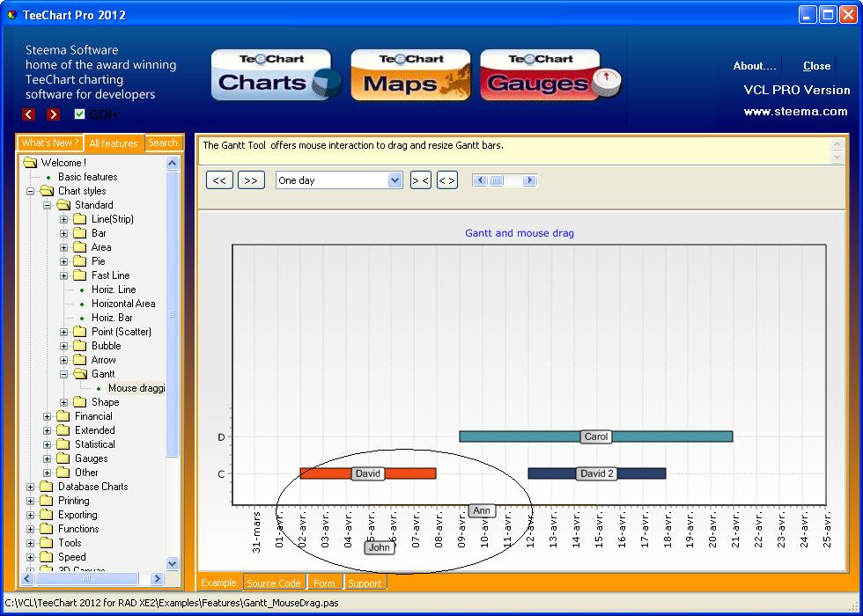Click the > < zoom-in button
Screen dimensions: 863x616
pos(421,180)
